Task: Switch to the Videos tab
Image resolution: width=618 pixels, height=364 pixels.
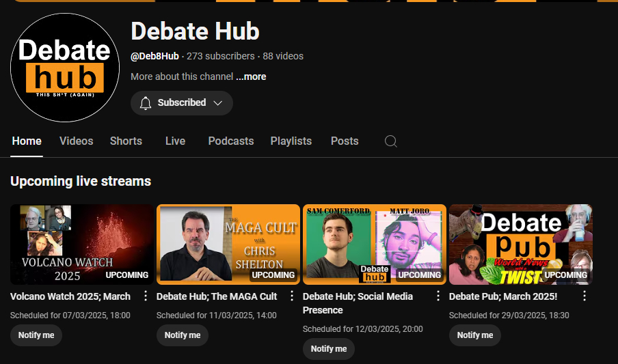Action: 76,141
